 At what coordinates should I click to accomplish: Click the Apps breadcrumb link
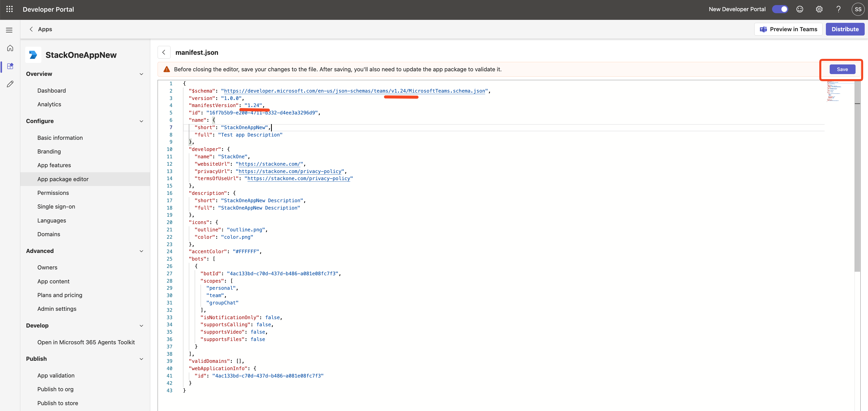pyautogui.click(x=45, y=29)
